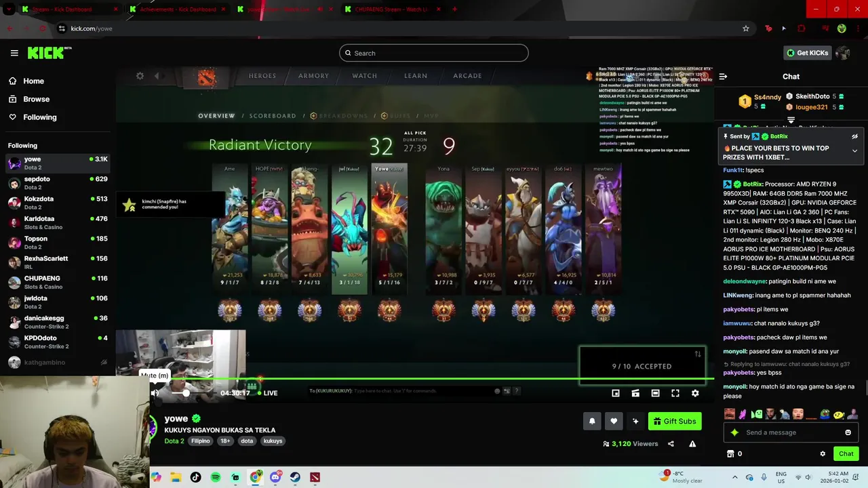Open RexhaScarlett channel in Following list
868x488 pixels.
click(x=58, y=262)
